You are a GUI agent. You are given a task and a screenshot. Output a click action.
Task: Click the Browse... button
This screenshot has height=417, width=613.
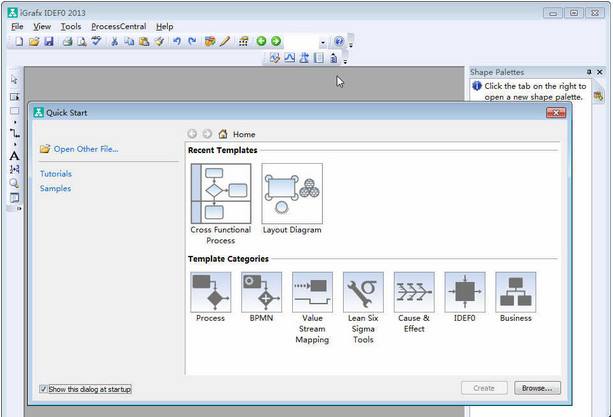coord(537,388)
